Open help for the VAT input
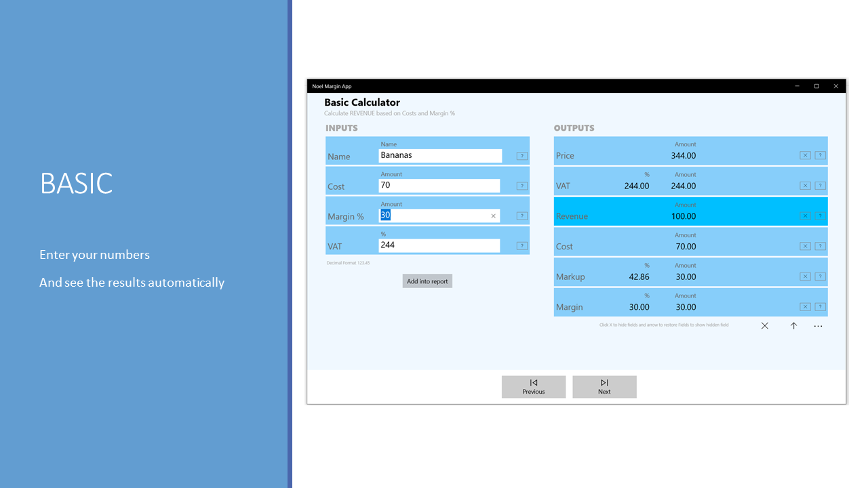The height and width of the screenshot is (488, 868). coord(521,246)
